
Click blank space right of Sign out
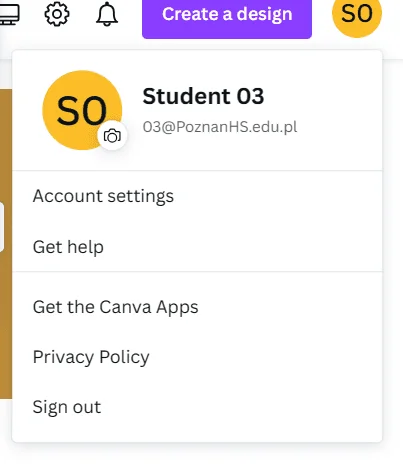click(240, 407)
